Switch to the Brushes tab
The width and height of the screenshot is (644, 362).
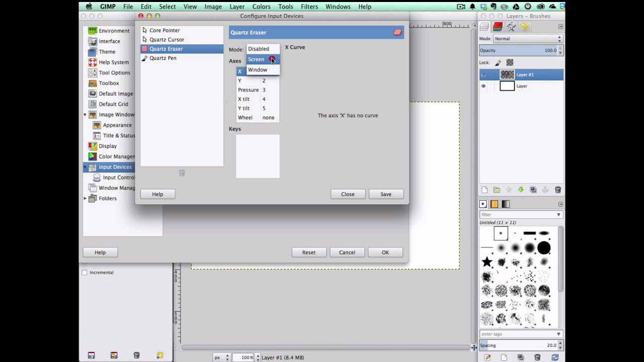point(483,204)
